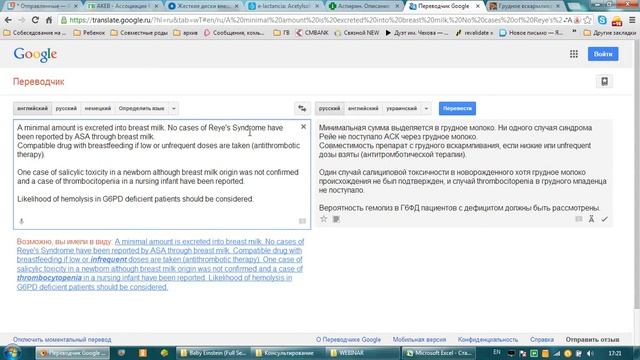Click the orange extension icon beside Skype
This screenshot has width=640, height=360.
pos(617,20)
